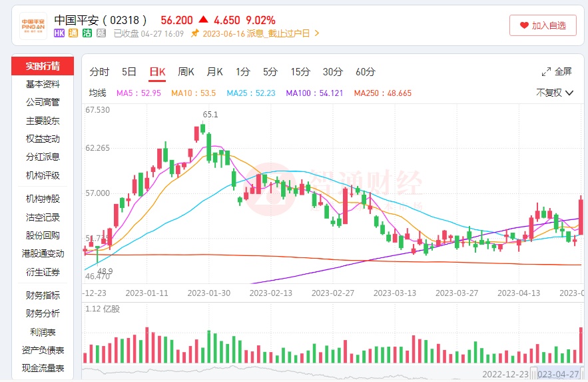Expand the 均线 indicator selector
The width and height of the screenshot is (588, 382).
(x=98, y=93)
